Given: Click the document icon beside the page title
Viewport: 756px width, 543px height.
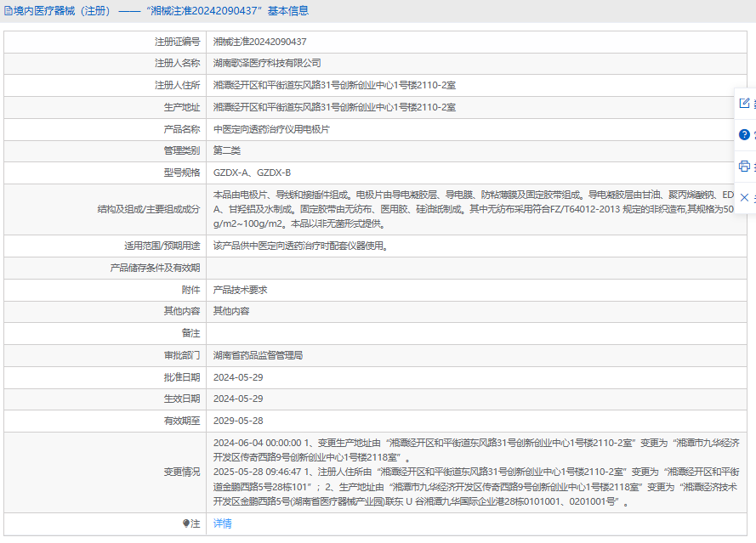Looking at the screenshot, I should pos(9,11).
